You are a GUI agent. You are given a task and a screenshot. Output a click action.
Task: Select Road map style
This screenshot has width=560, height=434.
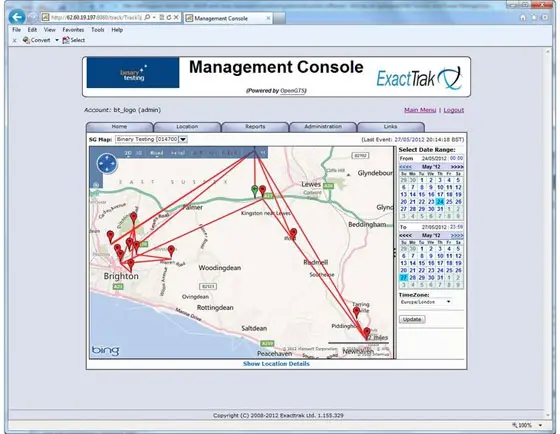[x=156, y=153]
